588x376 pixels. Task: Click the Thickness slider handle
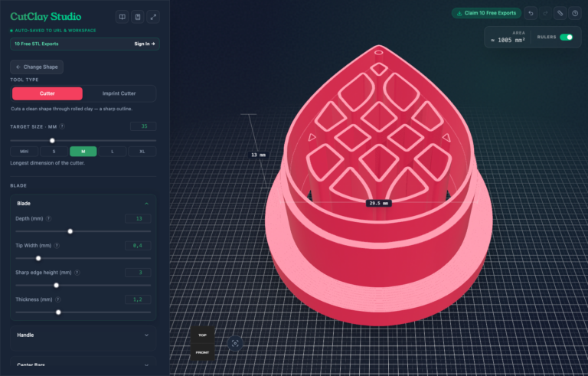58,312
